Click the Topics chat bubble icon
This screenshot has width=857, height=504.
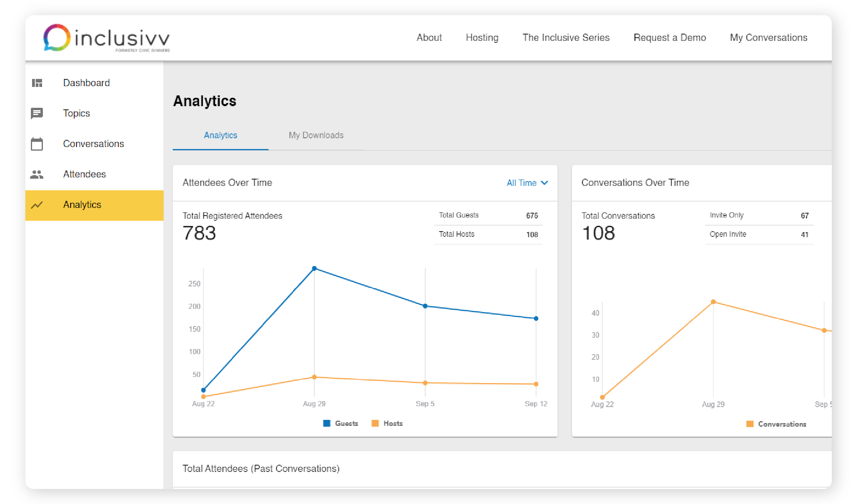tap(37, 113)
